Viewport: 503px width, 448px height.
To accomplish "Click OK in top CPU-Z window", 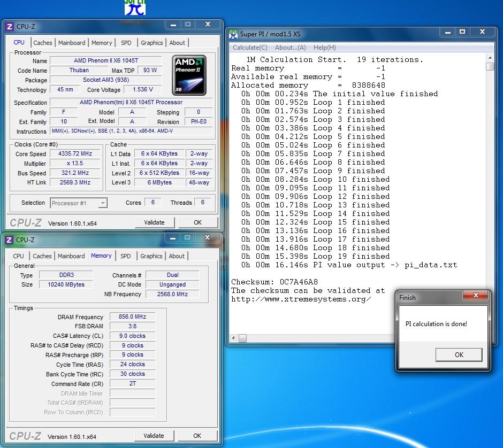I will point(197,222).
